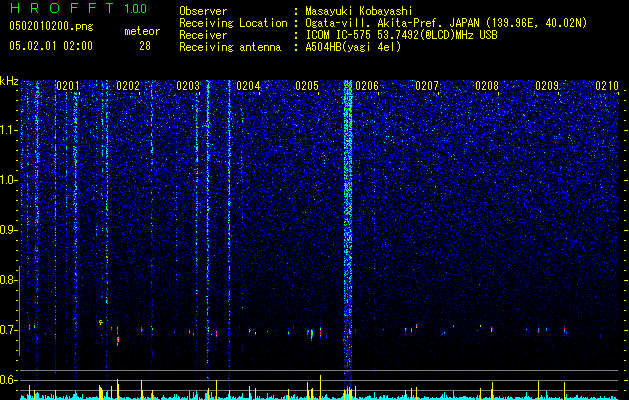Click the Observer label
629x400 pixels.
coord(203,11)
